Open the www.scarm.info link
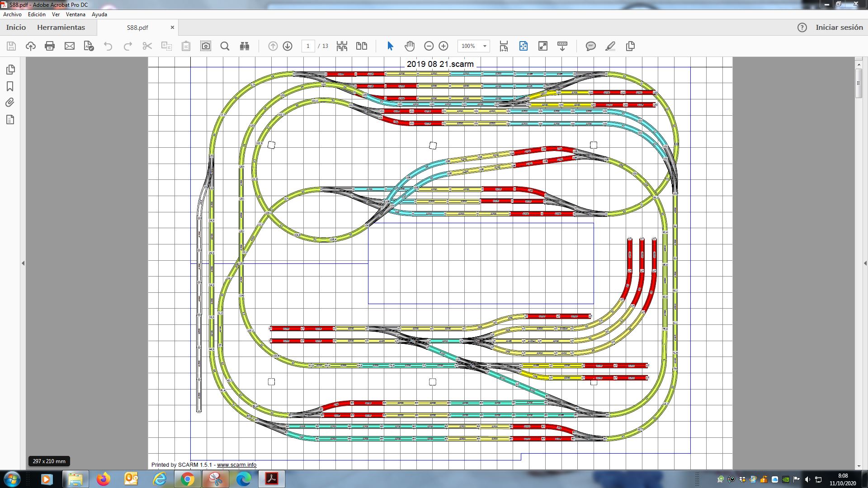The height and width of the screenshot is (488, 868). click(x=236, y=465)
